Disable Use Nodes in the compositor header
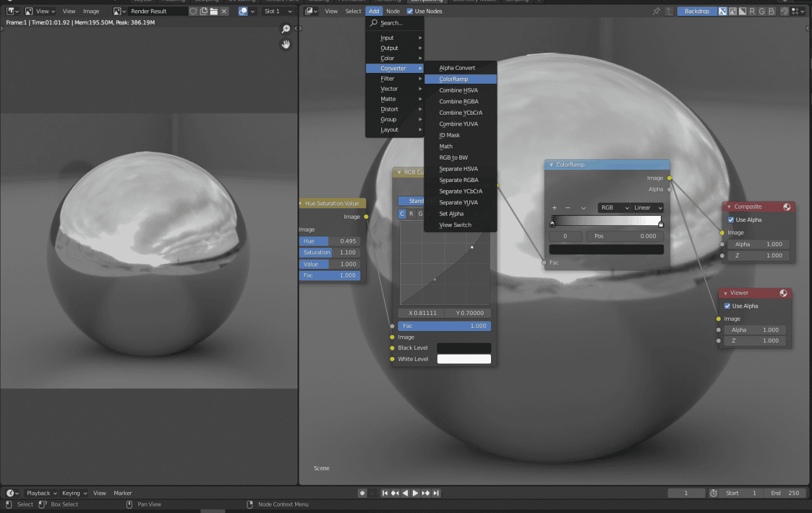The image size is (812, 513). (x=410, y=11)
